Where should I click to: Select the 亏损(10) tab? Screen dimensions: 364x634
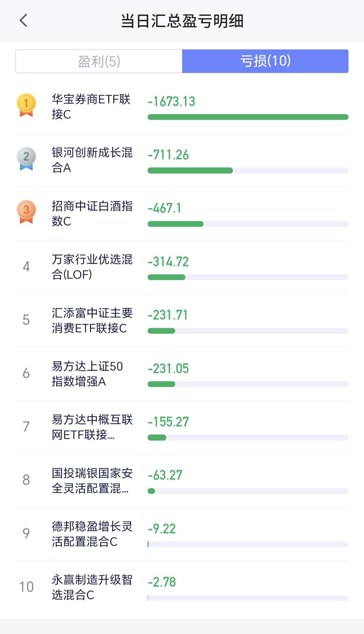265,61
